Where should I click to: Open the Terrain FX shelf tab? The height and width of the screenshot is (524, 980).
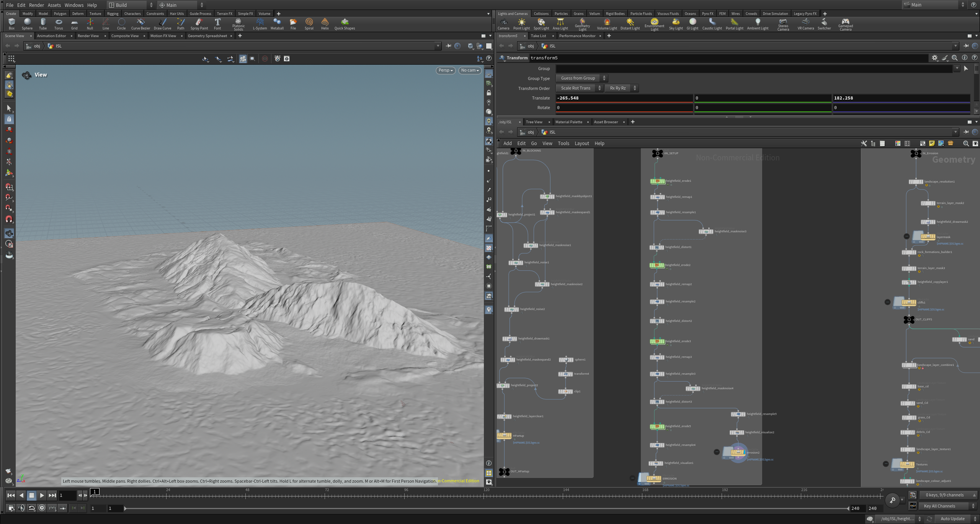click(224, 14)
